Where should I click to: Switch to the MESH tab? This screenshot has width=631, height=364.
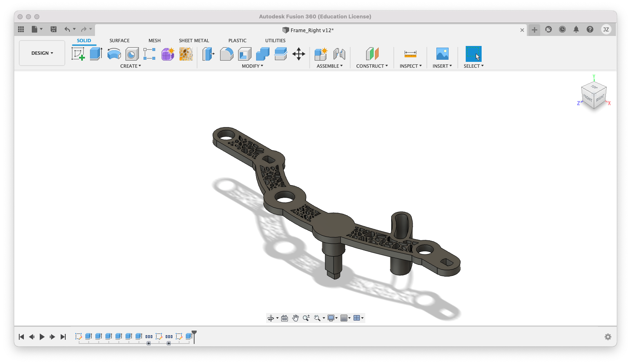click(155, 41)
